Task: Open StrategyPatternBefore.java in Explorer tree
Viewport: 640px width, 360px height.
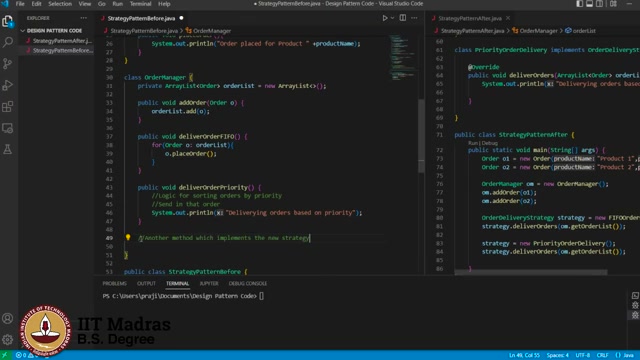Action: pos(59,51)
